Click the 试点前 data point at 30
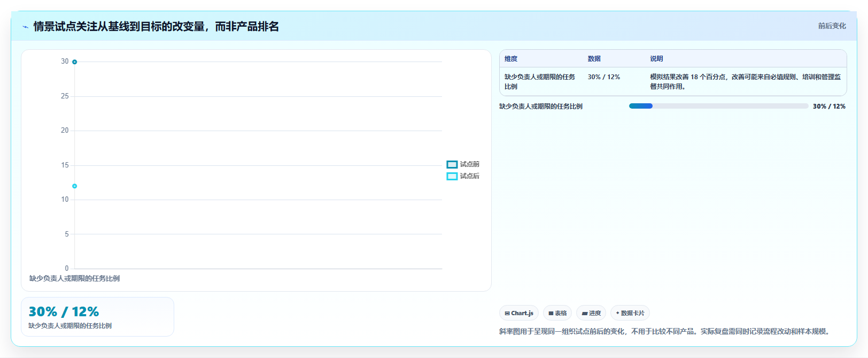This screenshot has width=868, height=358. 74,62
